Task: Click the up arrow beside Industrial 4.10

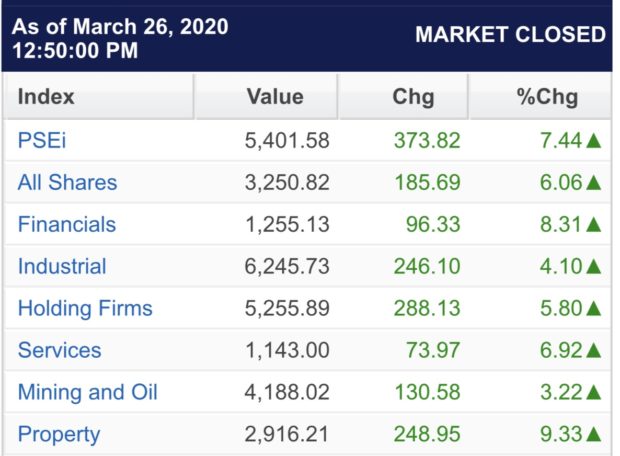Action: pos(594,267)
